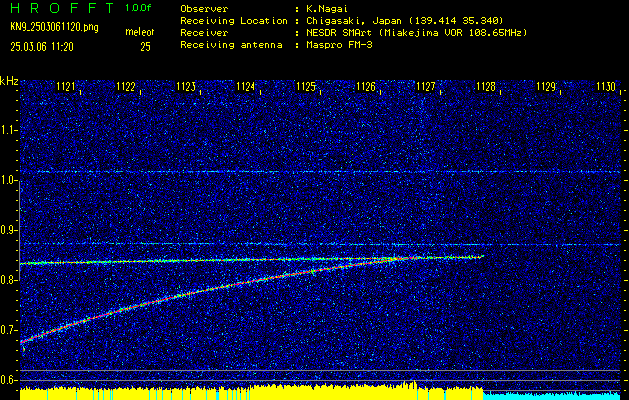Click the Maspro FM-3 antenna text
The width and height of the screenshot is (629, 400).
(x=339, y=45)
